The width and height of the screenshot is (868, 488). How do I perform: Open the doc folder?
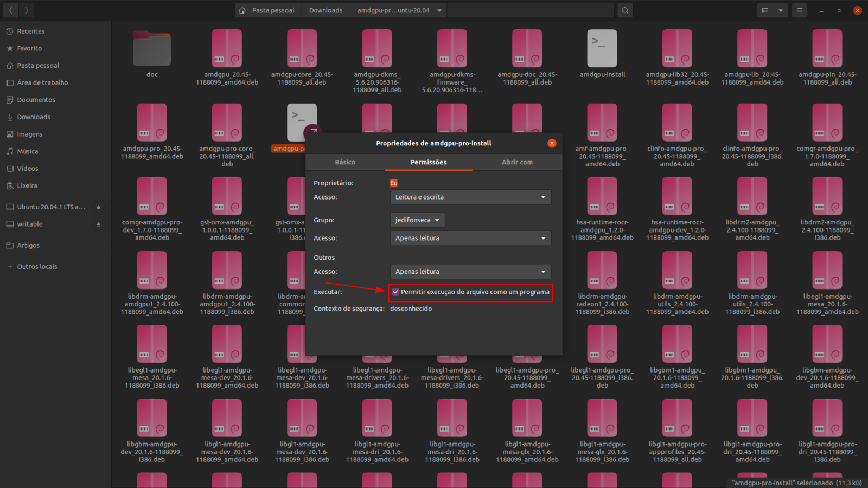click(x=152, y=49)
